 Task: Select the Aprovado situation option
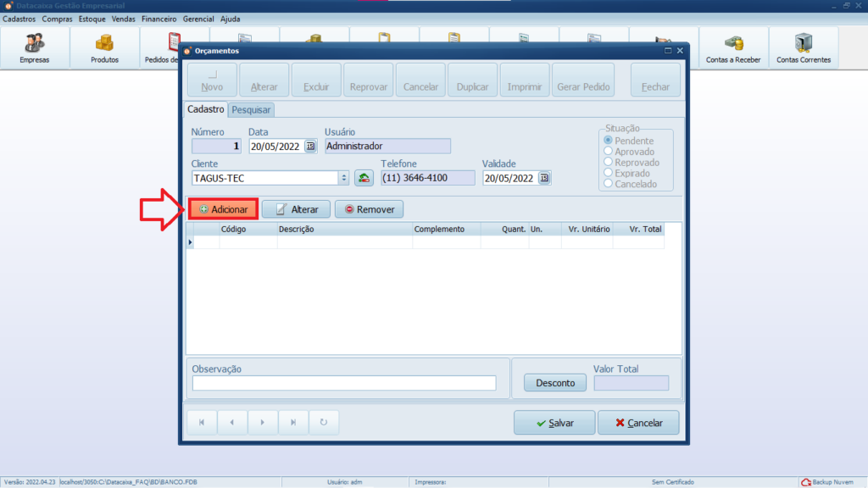(x=608, y=152)
